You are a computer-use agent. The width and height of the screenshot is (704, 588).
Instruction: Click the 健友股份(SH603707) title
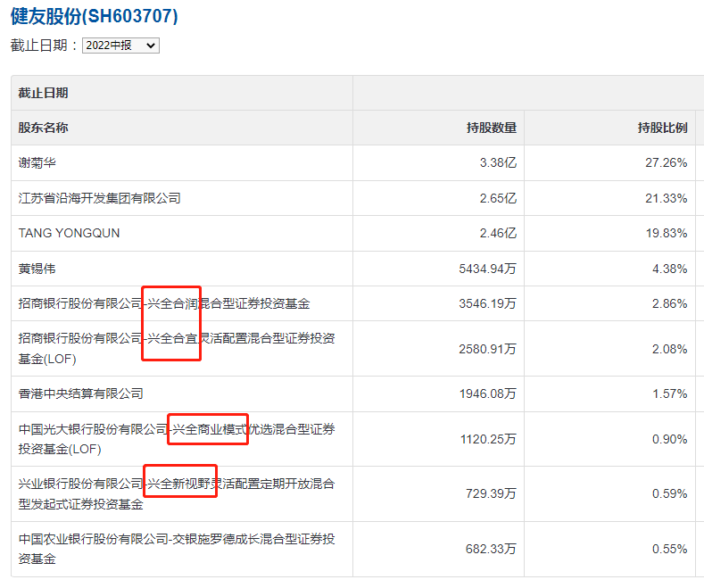[95, 16]
